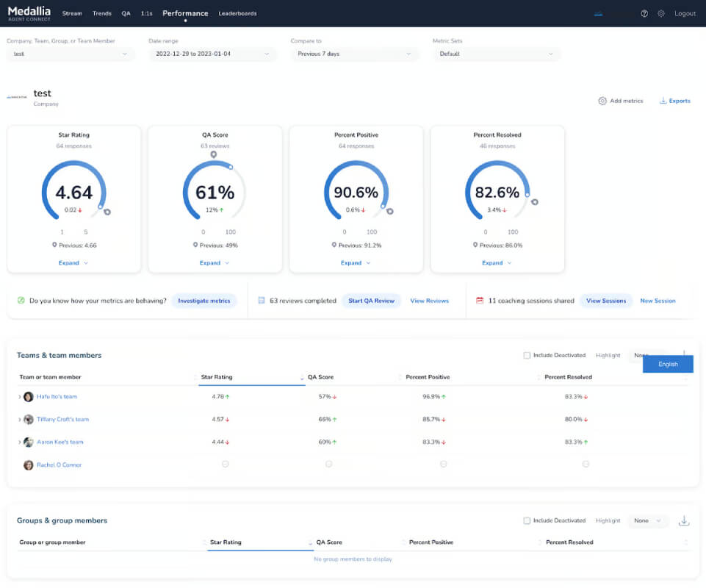The height and width of the screenshot is (588, 706).
Task: Download Groups & group members table
Action: coord(684,521)
